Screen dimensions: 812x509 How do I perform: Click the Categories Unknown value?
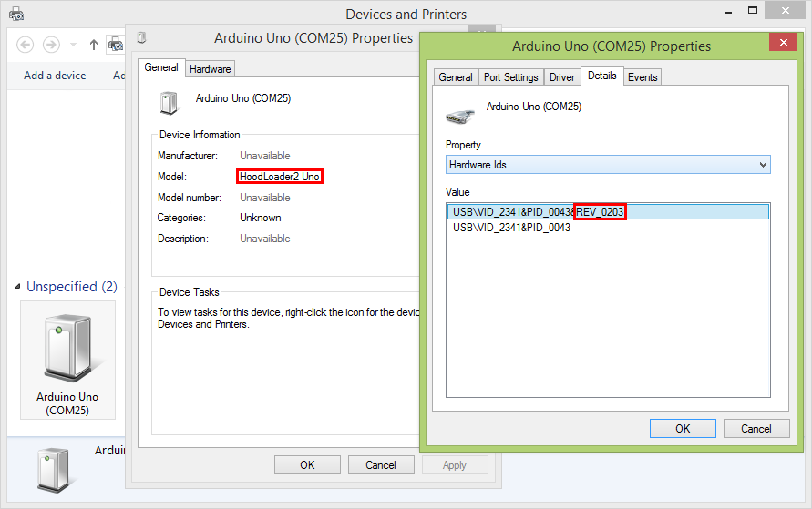pos(261,218)
